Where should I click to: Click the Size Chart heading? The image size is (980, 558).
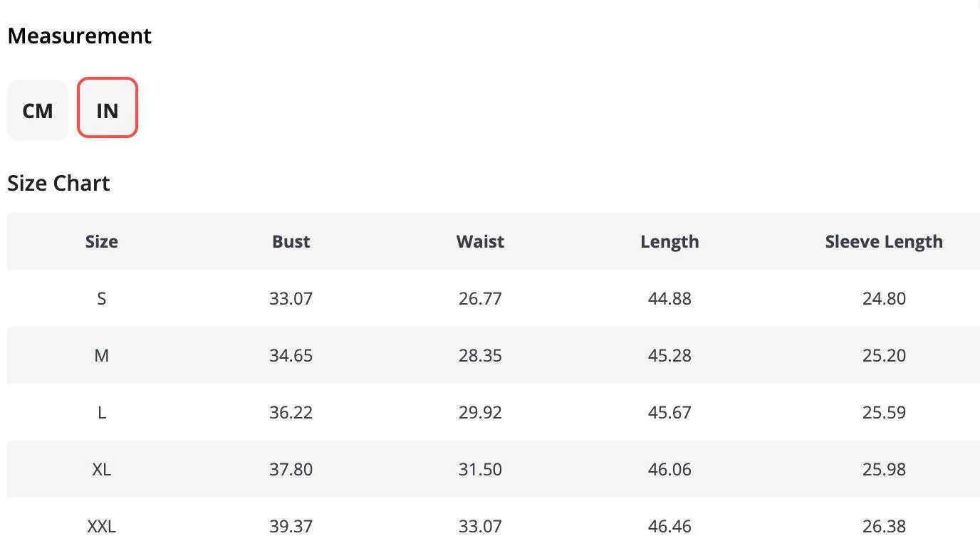point(58,183)
